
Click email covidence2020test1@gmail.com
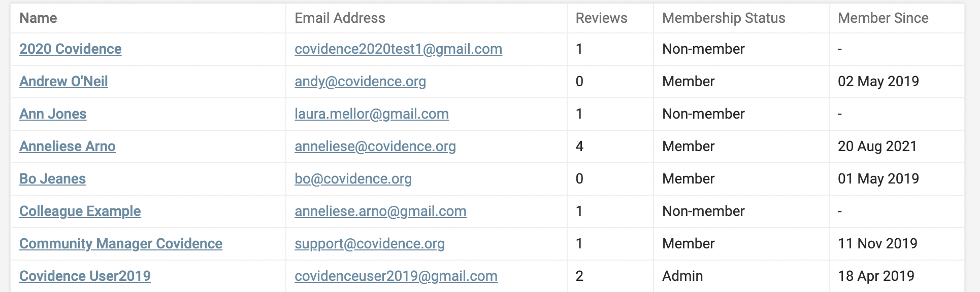[398, 49]
